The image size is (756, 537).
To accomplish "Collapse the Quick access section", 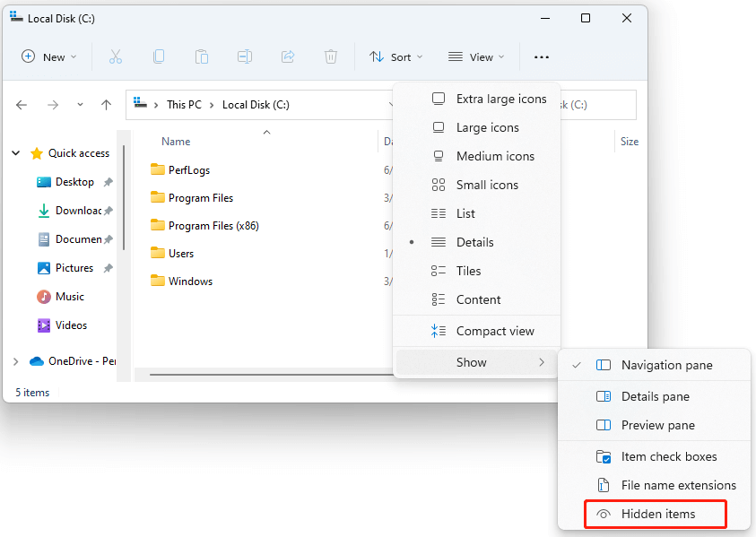I will coord(15,153).
